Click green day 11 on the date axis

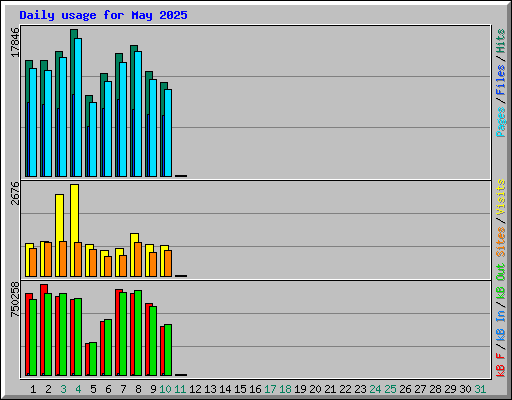click(180, 389)
